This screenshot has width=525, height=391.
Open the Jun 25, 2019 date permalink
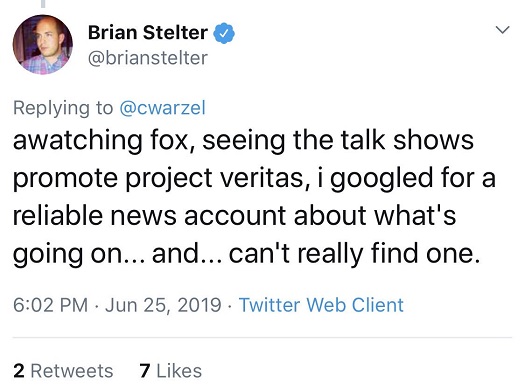(163, 305)
